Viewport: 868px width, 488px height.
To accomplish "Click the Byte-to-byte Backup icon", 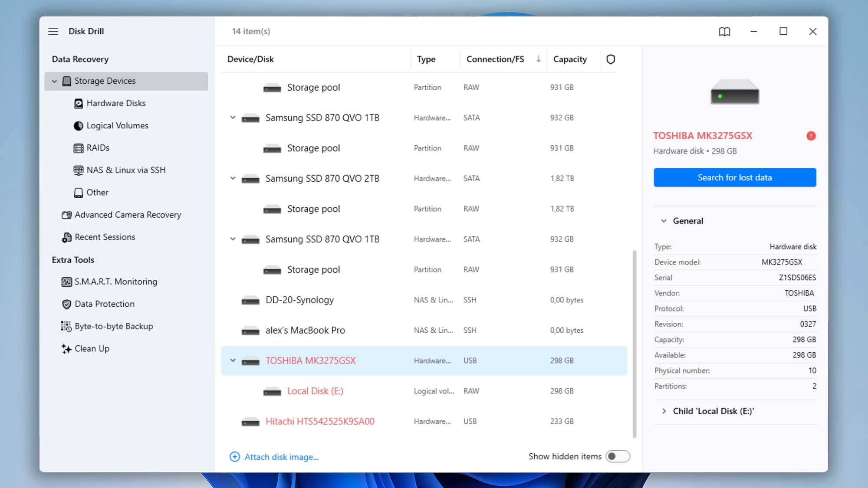I will pyautogui.click(x=66, y=327).
